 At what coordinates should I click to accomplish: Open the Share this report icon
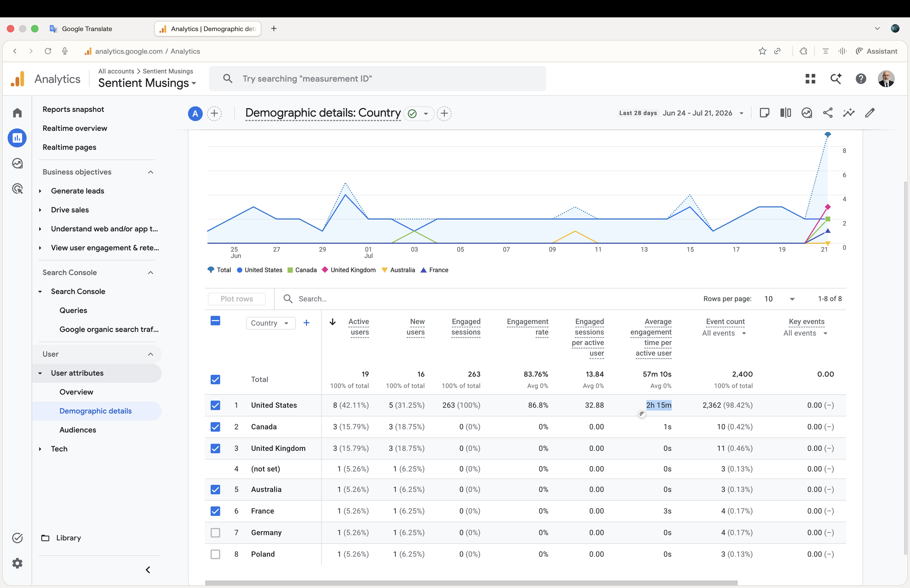click(x=827, y=113)
